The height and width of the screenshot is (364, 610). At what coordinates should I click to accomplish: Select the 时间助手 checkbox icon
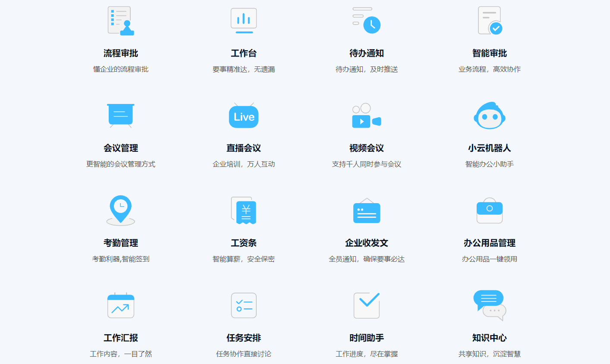[x=367, y=305]
